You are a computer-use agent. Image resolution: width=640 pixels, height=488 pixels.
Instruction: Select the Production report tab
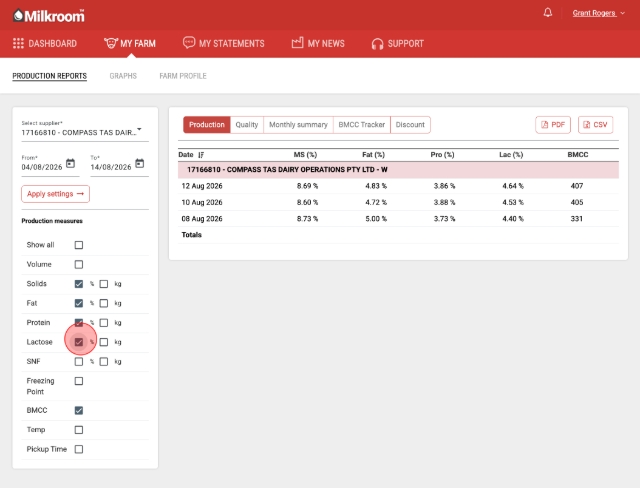pyautogui.click(x=207, y=125)
